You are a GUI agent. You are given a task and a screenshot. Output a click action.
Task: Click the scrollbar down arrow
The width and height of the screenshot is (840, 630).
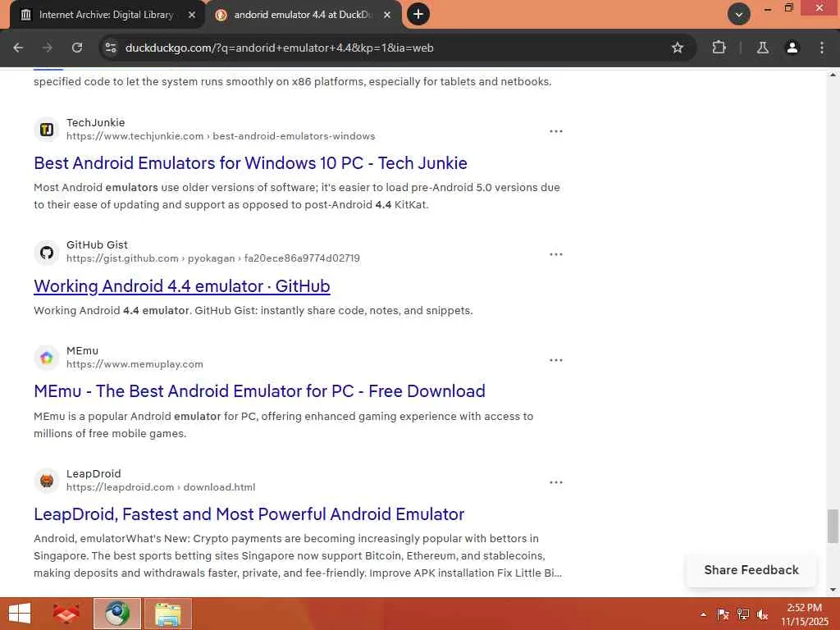[833, 590]
